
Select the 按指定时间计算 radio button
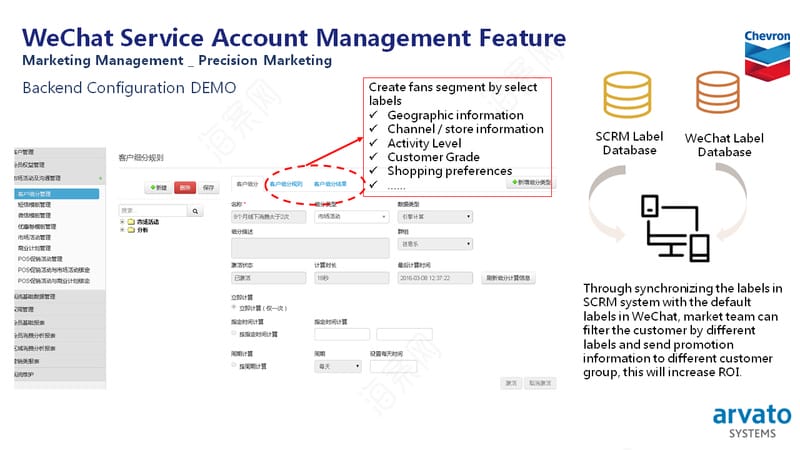[234, 334]
